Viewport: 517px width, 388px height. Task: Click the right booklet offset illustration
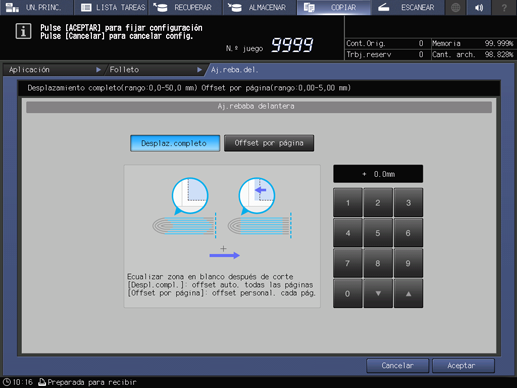pyautogui.click(x=260, y=208)
